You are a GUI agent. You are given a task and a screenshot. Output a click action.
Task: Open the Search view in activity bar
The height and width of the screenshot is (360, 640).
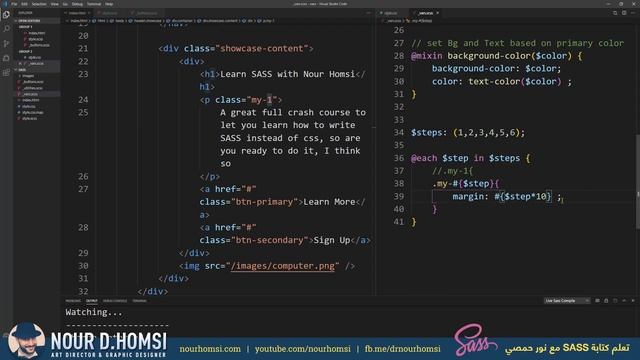(x=6, y=29)
